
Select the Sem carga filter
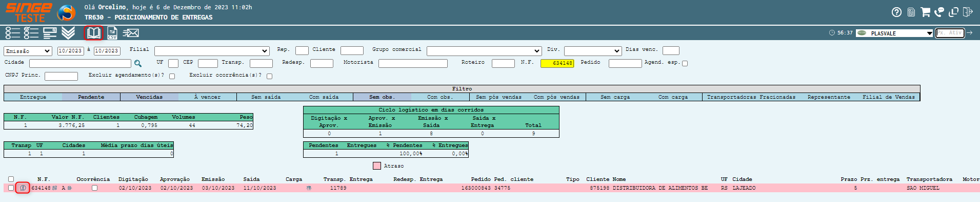[x=615, y=97]
